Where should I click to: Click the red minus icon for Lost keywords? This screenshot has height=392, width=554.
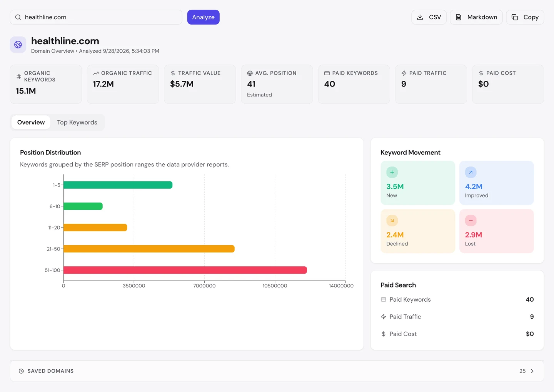pos(471,221)
